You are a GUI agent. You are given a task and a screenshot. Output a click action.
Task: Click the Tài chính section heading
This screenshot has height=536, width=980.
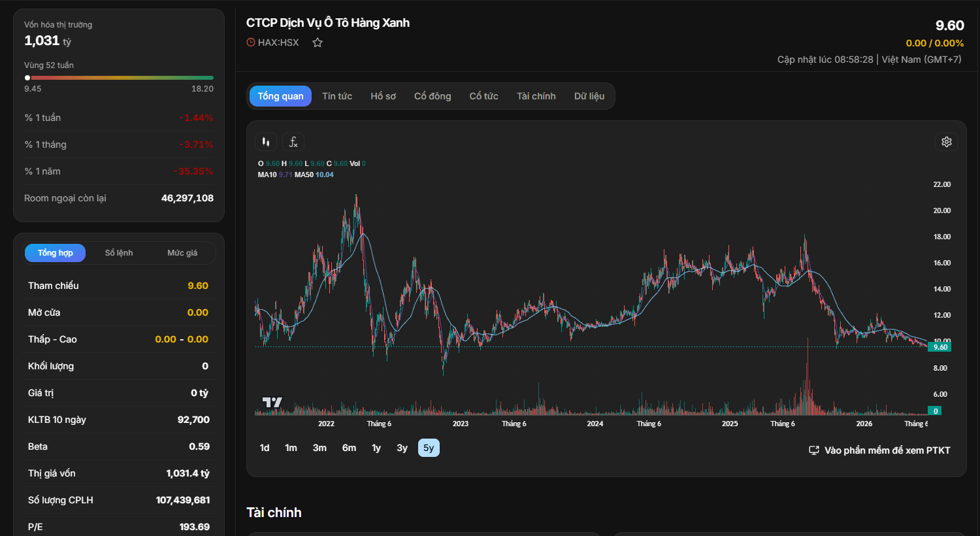(274, 512)
